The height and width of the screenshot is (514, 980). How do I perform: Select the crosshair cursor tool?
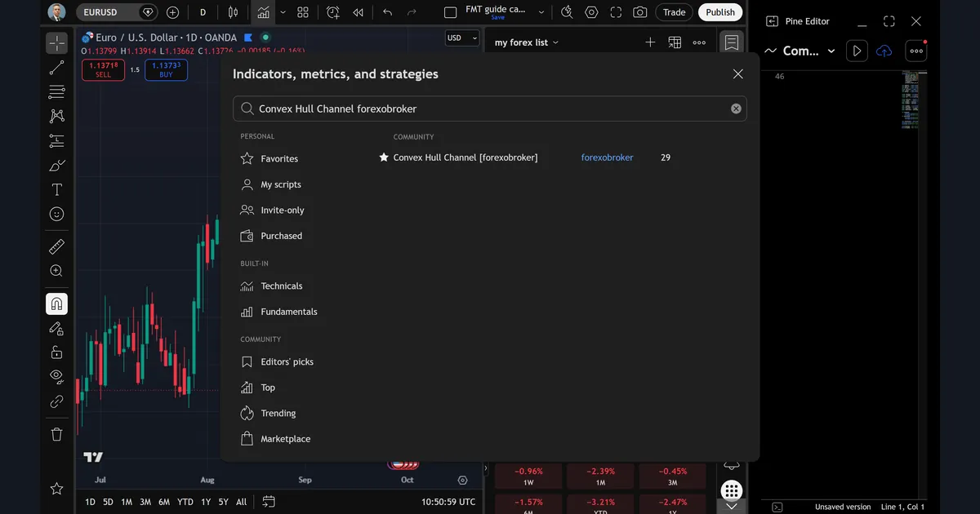(56, 42)
